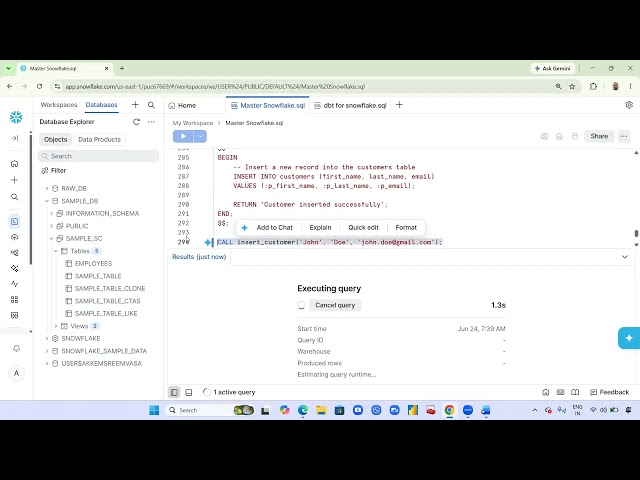Open Results (just now) tab
Screen dimensions: 640x480
click(x=199, y=257)
